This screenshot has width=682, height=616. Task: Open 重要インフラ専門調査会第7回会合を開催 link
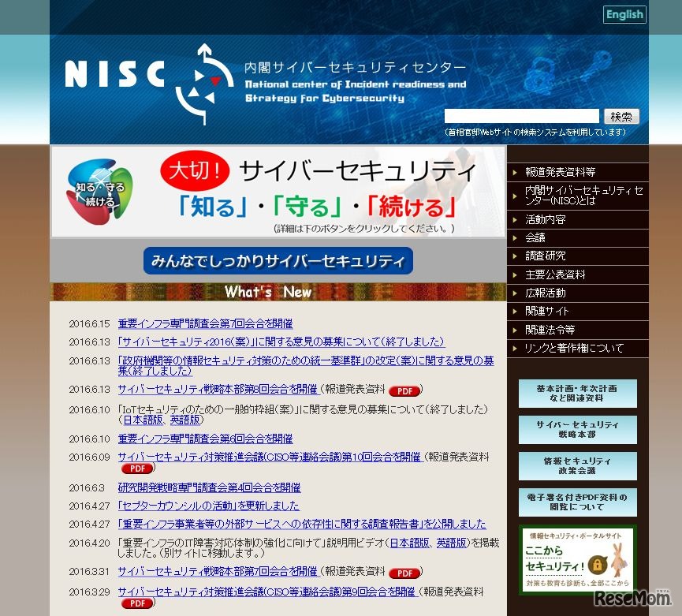click(205, 323)
